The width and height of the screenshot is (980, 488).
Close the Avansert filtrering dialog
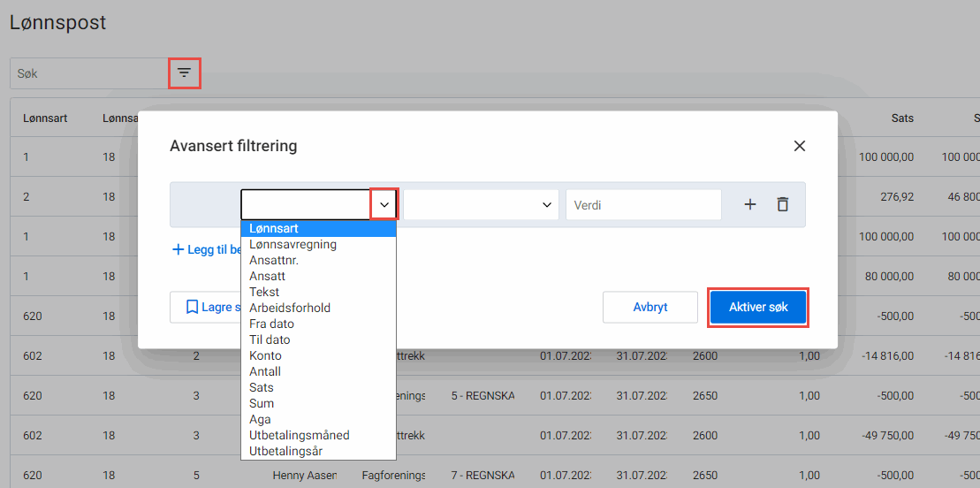coord(799,146)
